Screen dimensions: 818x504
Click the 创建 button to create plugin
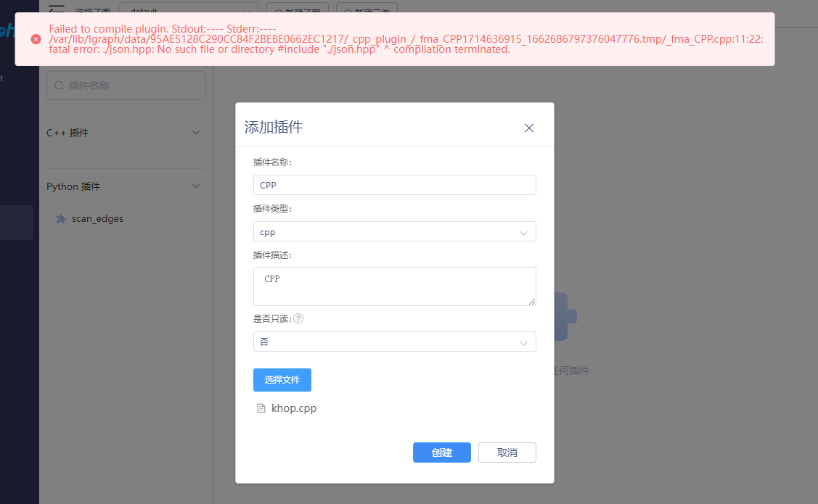tap(441, 452)
